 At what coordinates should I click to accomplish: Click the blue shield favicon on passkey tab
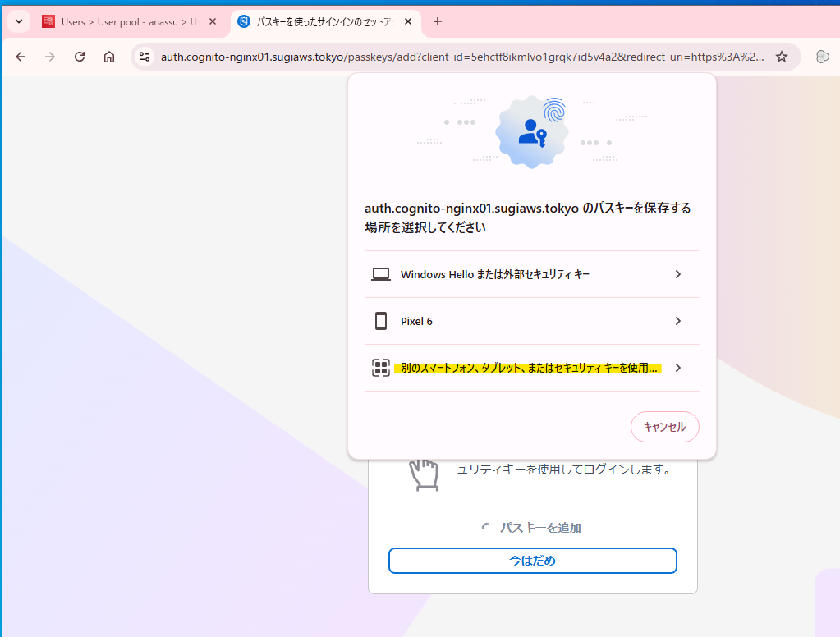tap(244, 21)
